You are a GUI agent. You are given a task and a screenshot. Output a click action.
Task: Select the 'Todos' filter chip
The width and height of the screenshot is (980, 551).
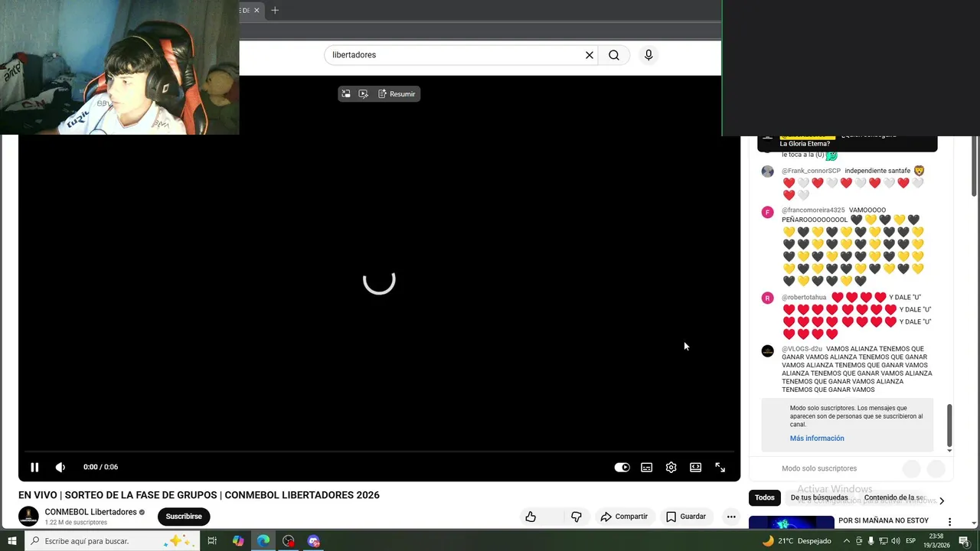point(764,497)
